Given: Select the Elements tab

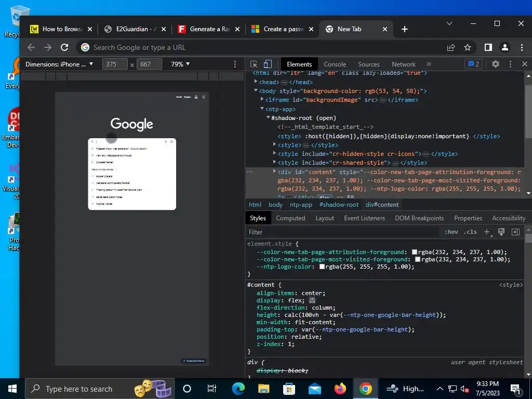Looking at the screenshot, I should tap(299, 64).
